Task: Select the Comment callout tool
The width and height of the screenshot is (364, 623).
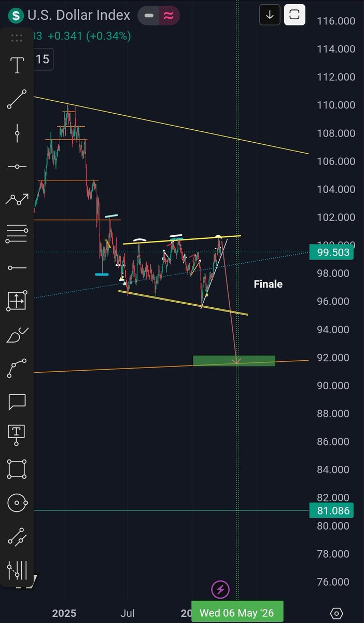Action: pyautogui.click(x=17, y=401)
